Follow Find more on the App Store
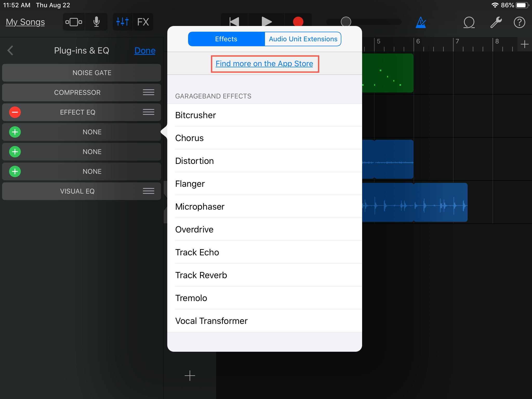The height and width of the screenshot is (399, 532). tap(264, 64)
